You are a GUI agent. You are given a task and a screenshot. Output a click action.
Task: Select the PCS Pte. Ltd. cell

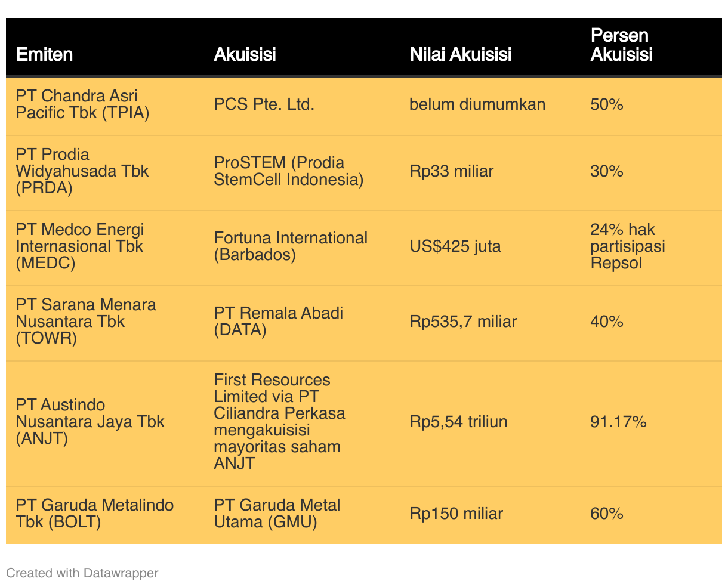pyautogui.click(x=264, y=104)
